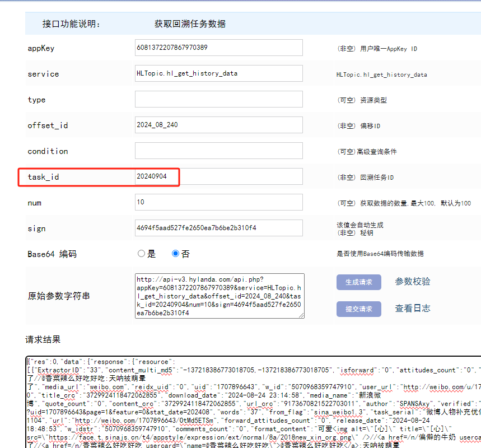Focus the offset_id field showing 2024_08_240
481x448 pixels.
tap(218, 125)
